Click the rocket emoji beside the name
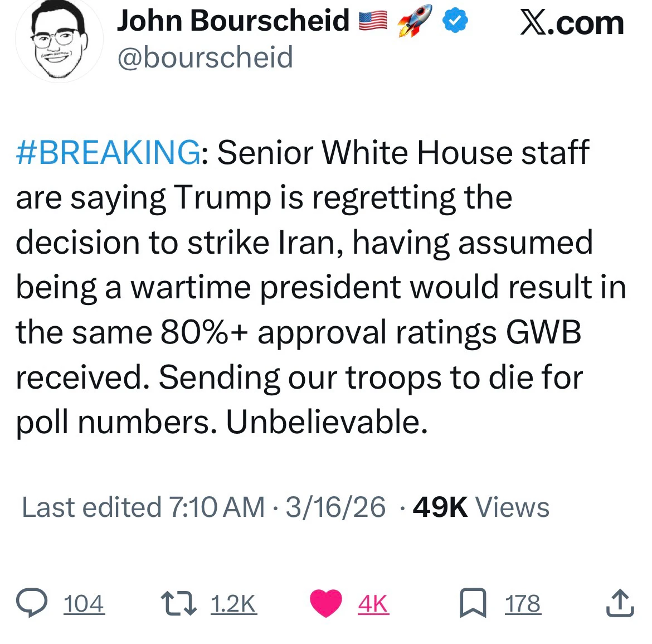The width and height of the screenshot is (652, 644). click(x=414, y=21)
